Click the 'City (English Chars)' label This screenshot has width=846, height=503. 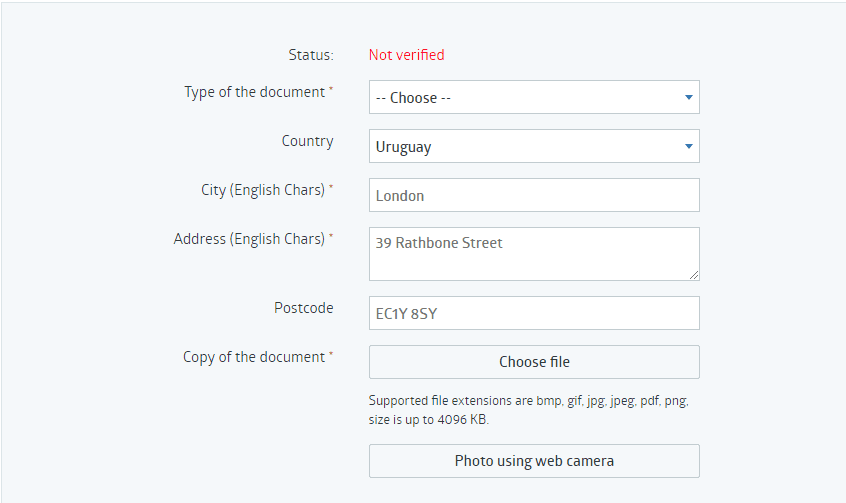[x=263, y=190]
